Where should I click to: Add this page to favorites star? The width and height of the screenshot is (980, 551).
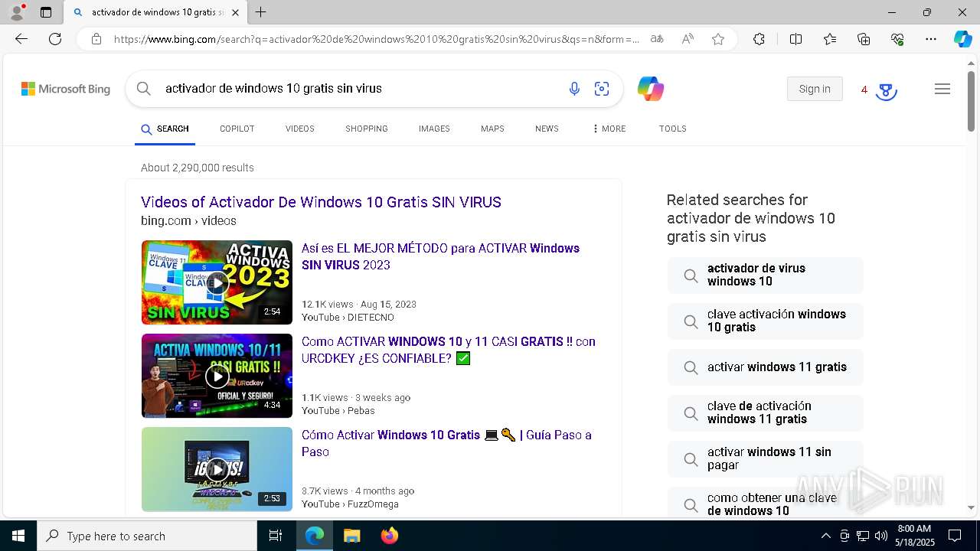point(718,39)
